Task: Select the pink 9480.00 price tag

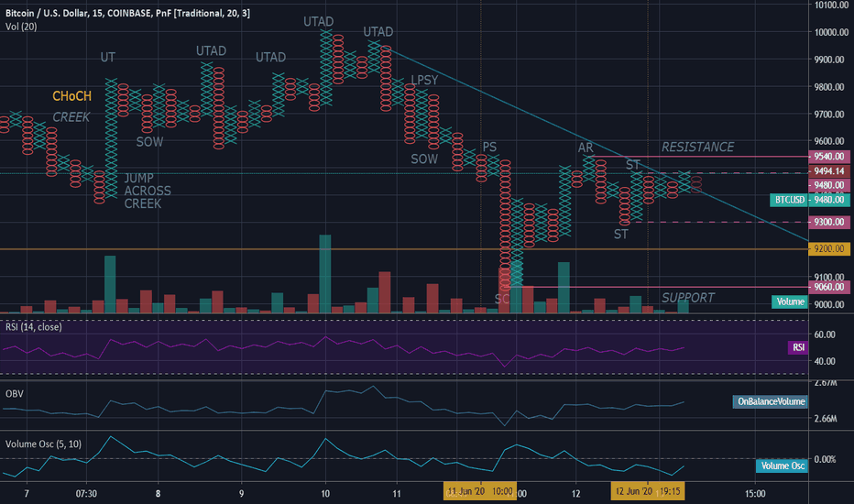Action: coord(829,185)
